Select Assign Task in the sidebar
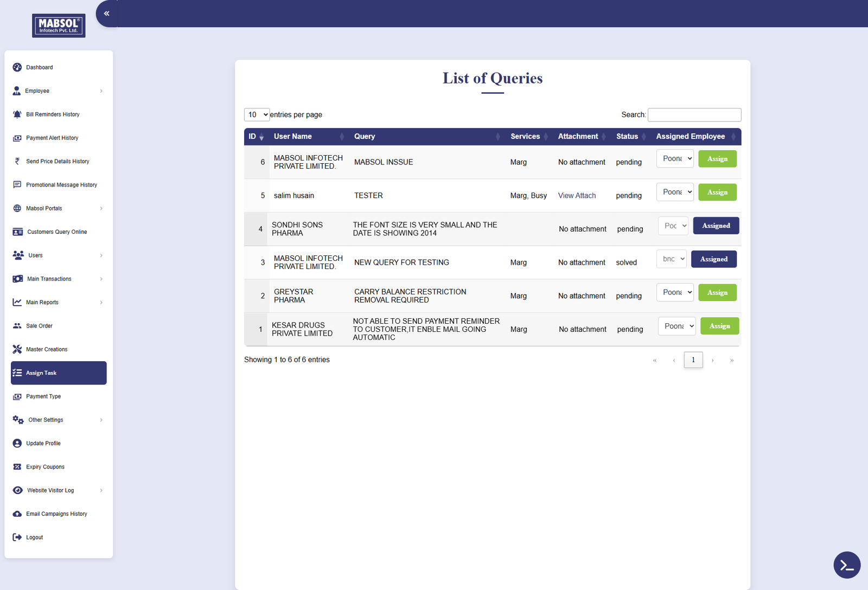This screenshot has height=590, width=868. click(x=59, y=373)
